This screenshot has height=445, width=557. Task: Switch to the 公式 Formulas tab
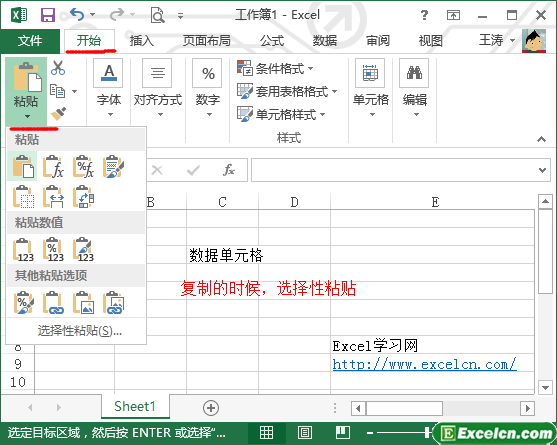click(x=272, y=40)
